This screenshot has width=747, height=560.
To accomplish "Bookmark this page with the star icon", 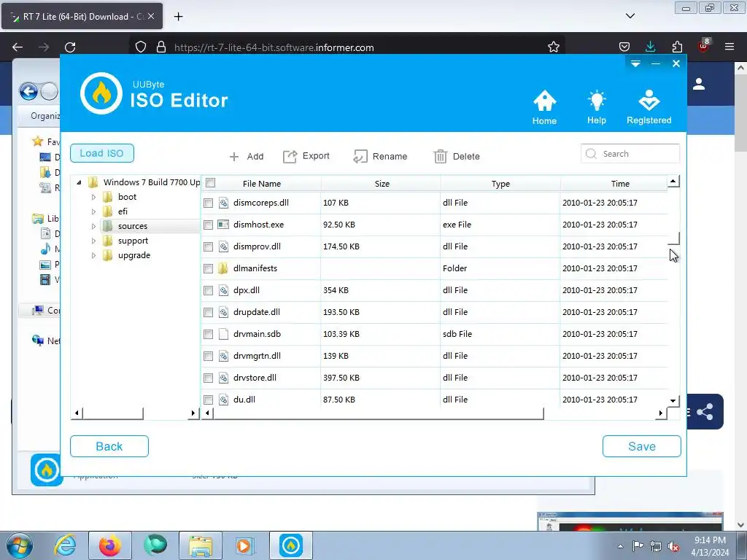I will pyautogui.click(x=553, y=47).
